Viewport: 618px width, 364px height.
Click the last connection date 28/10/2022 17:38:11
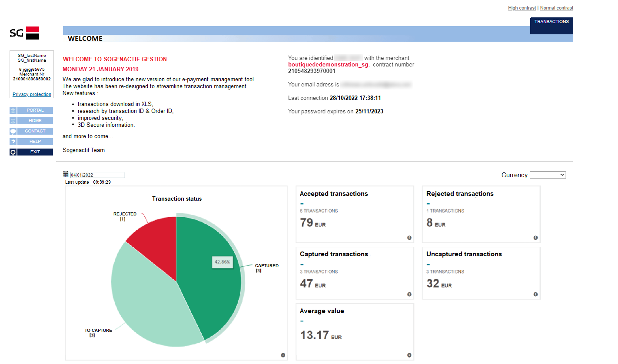[x=356, y=98]
